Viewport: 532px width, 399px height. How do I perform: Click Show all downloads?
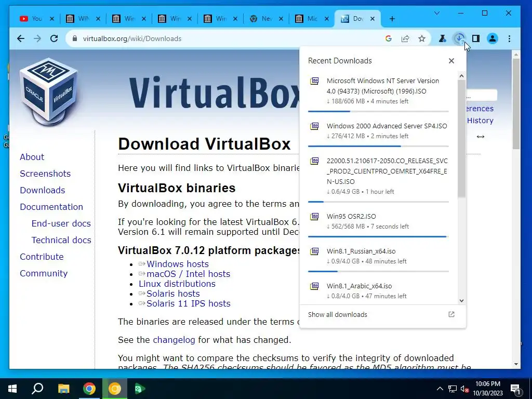(x=338, y=314)
